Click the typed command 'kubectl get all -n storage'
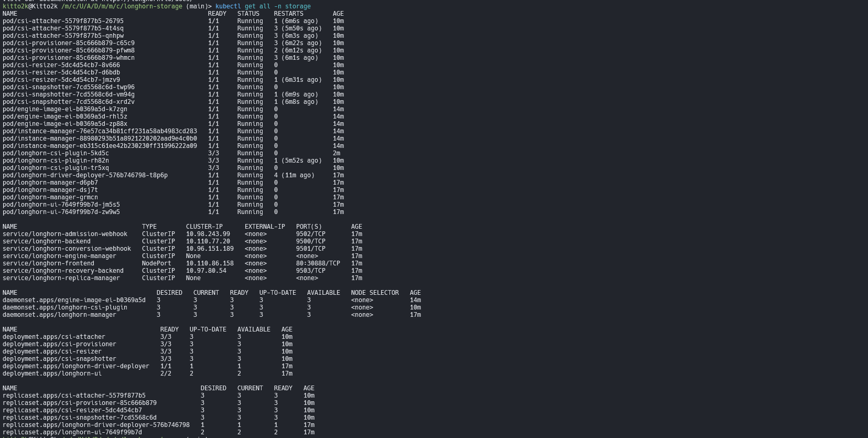The image size is (868, 438). point(263,6)
